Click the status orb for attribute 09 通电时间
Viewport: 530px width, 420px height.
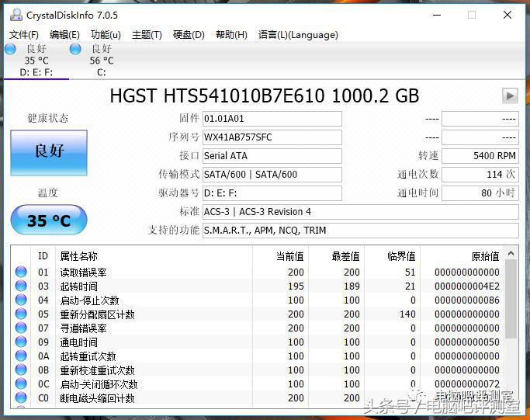click(x=21, y=342)
